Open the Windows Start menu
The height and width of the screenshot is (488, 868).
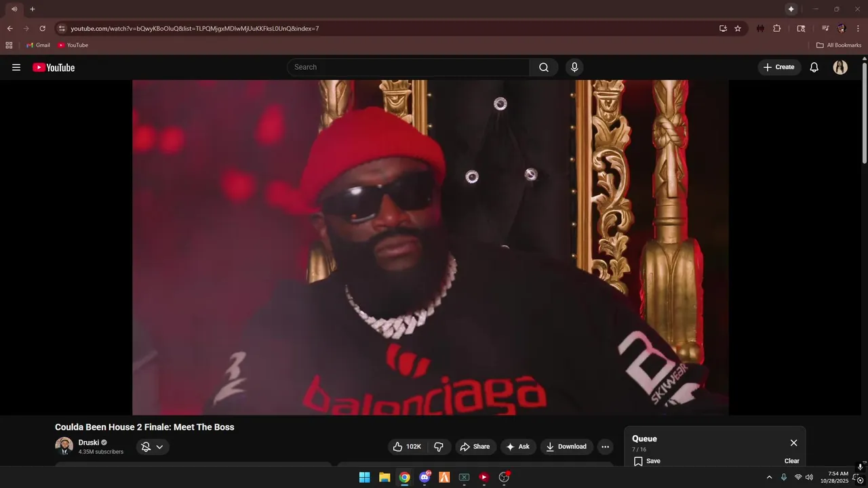click(364, 477)
